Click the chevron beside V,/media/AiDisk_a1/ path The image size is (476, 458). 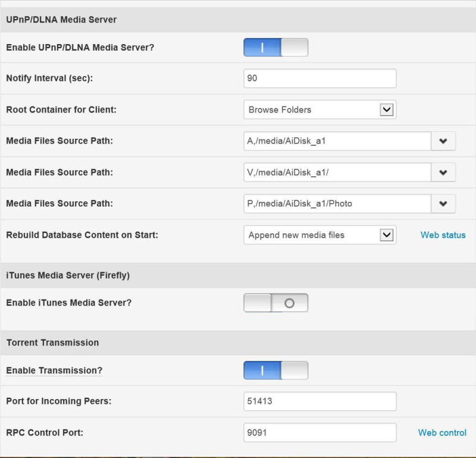point(443,172)
